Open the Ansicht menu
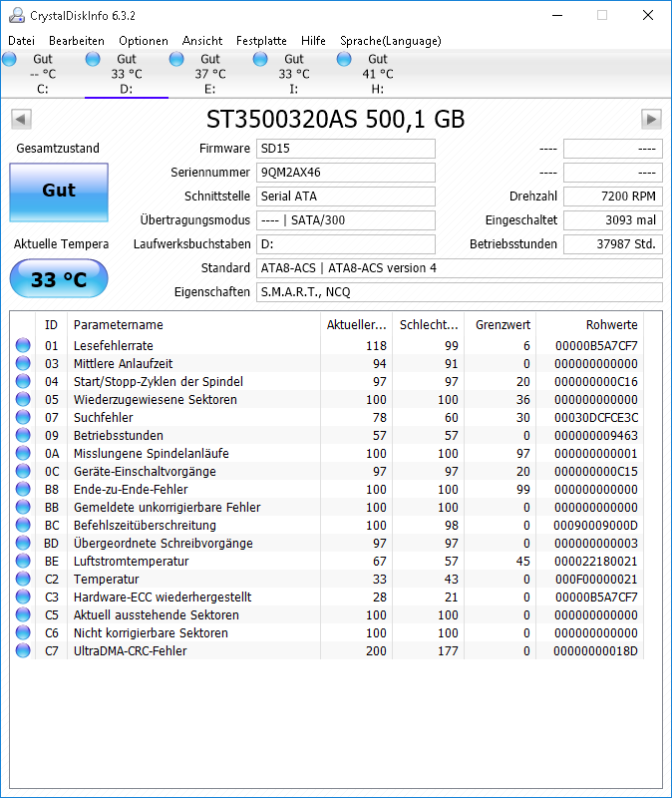Image resolution: width=672 pixels, height=798 pixels. pyautogui.click(x=202, y=41)
